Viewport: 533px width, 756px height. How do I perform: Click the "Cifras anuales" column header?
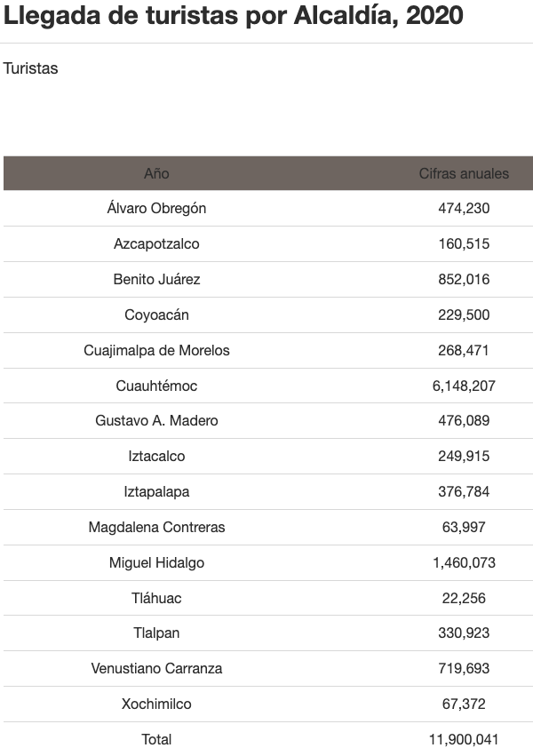[x=464, y=173]
